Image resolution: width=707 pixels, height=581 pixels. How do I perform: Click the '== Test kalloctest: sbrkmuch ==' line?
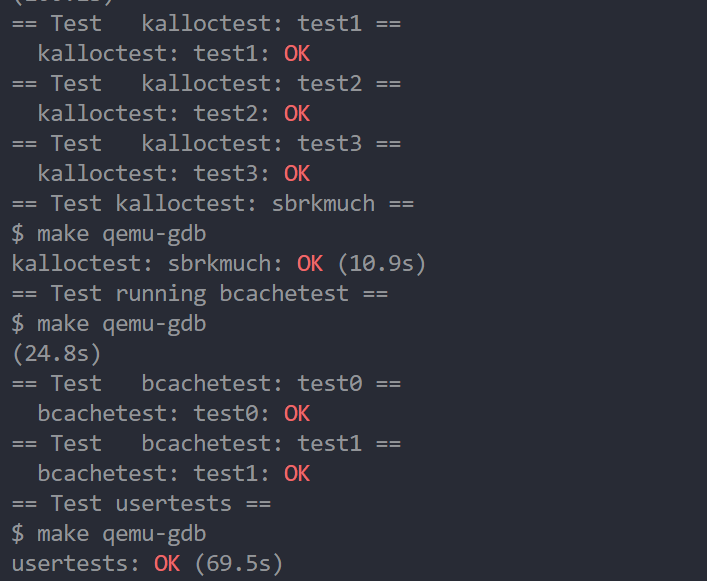(213, 204)
